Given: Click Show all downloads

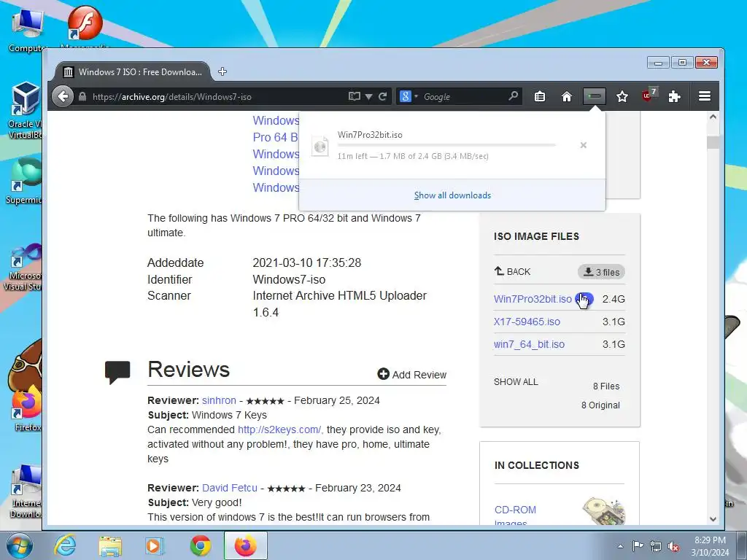Looking at the screenshot, I should click(452, 195).
